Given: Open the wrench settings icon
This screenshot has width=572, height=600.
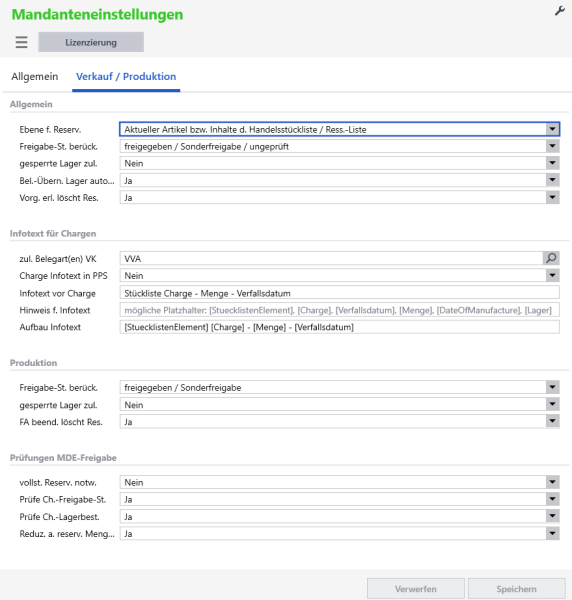Looking at the screenshot, I should tap(559, 11).
